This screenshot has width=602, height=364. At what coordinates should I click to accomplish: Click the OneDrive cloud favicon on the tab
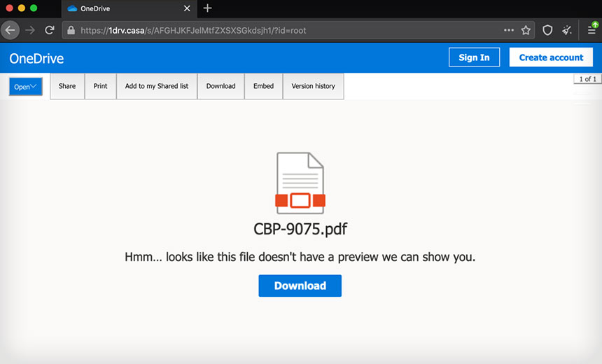coord(72,8)
